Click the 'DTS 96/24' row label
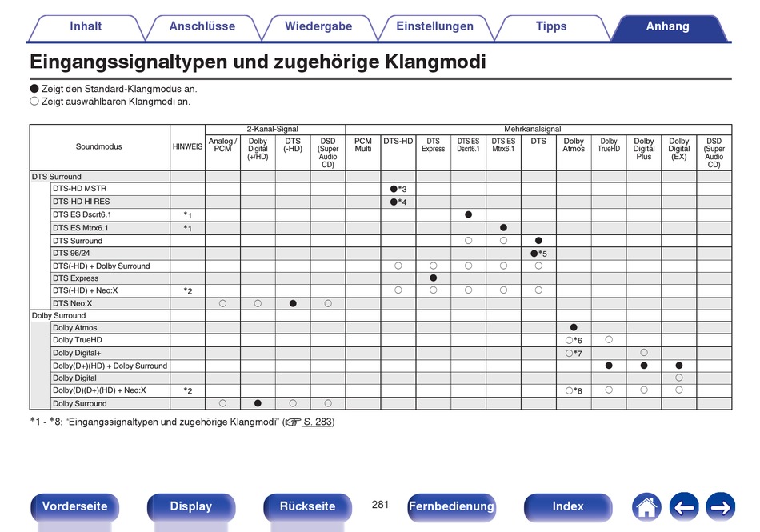Image resolution: width=760 pixels, height=532 pixels. (x=71, y=253)
